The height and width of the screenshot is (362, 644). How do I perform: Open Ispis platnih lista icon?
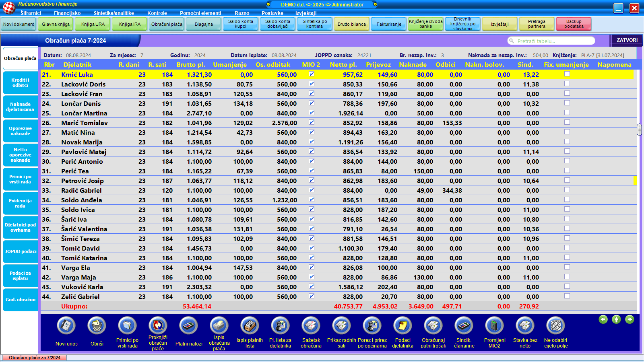tap(250, 326)
